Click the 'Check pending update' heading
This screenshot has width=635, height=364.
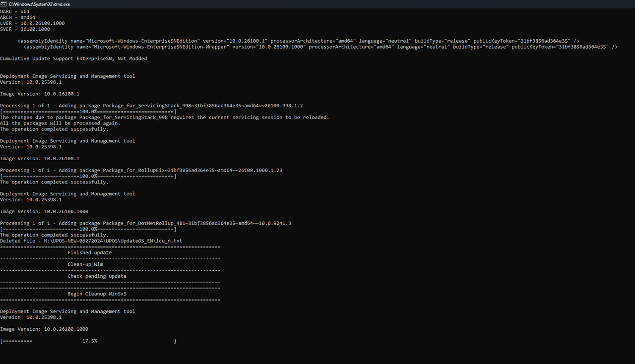click(x=97, y=276)
